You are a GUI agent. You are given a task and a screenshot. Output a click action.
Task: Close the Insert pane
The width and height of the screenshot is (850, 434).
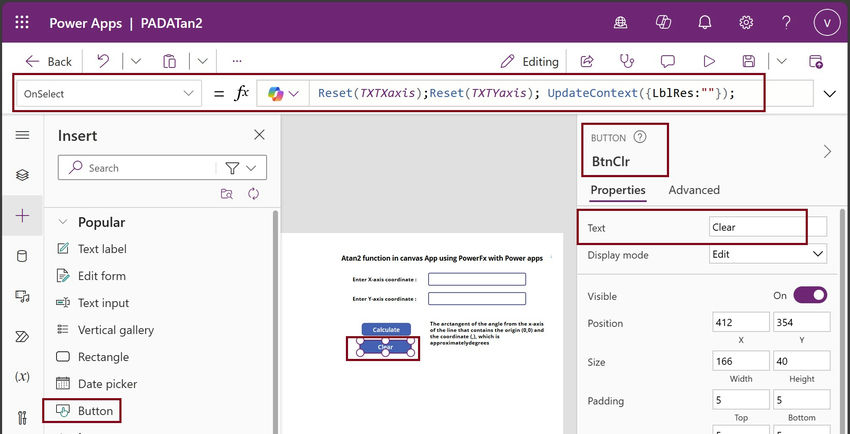pos(260,135)
